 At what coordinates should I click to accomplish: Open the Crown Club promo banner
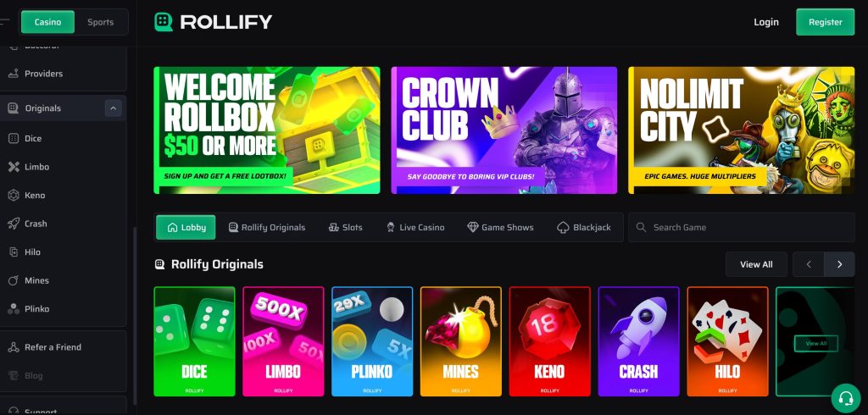504,130
